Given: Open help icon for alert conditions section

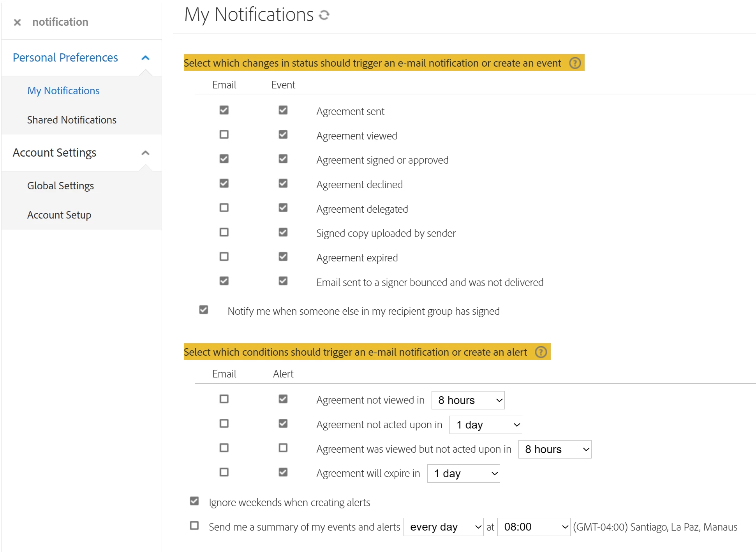Looking at the screenshot, I should [541, 352].
